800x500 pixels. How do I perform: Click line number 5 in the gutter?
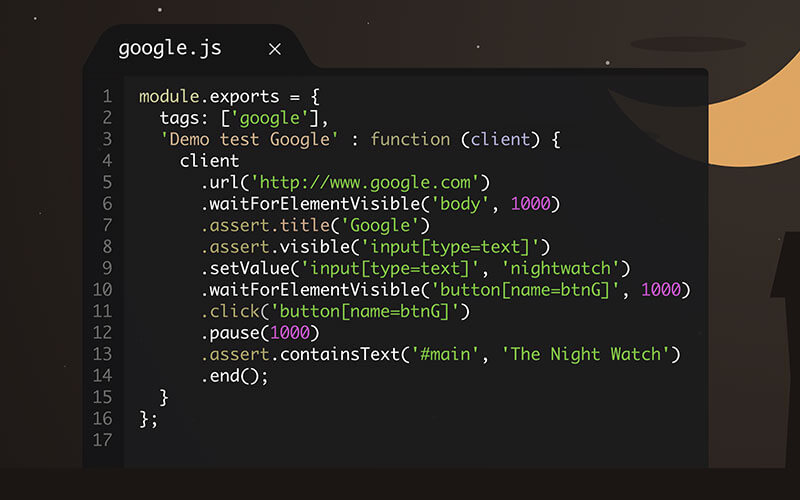(106, 182)
